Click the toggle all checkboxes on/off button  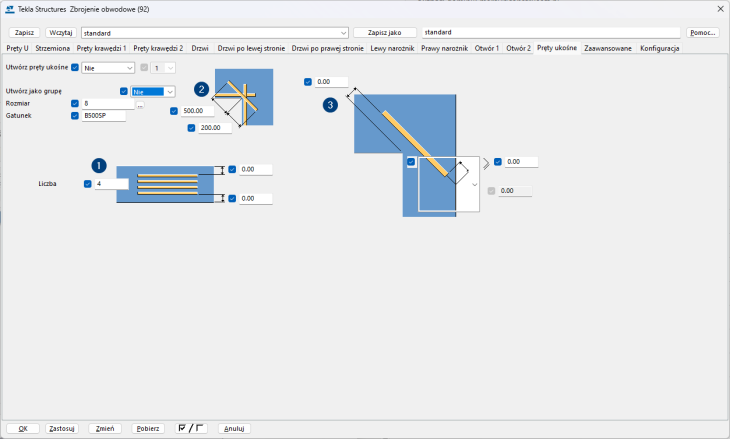coord(191,428)
